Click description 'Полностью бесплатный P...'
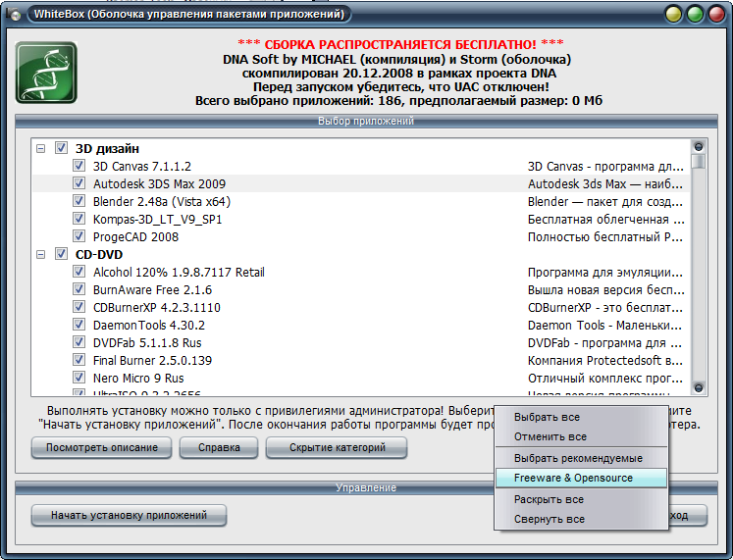Image resolution: width=733 pixels, height=560 pixels. tap(604, 237)
